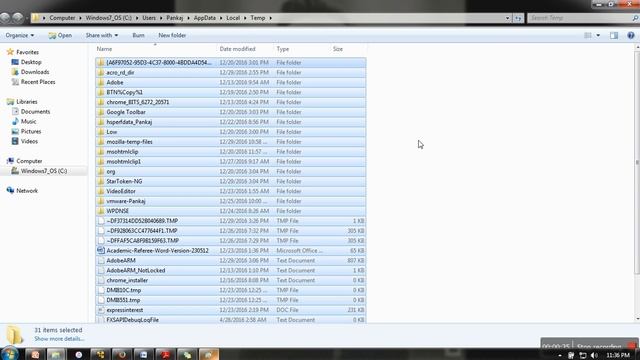This screenshot has height=360, width=640.
Task: Select the Adobe folder icon
Action: click(x=101, y=82)
